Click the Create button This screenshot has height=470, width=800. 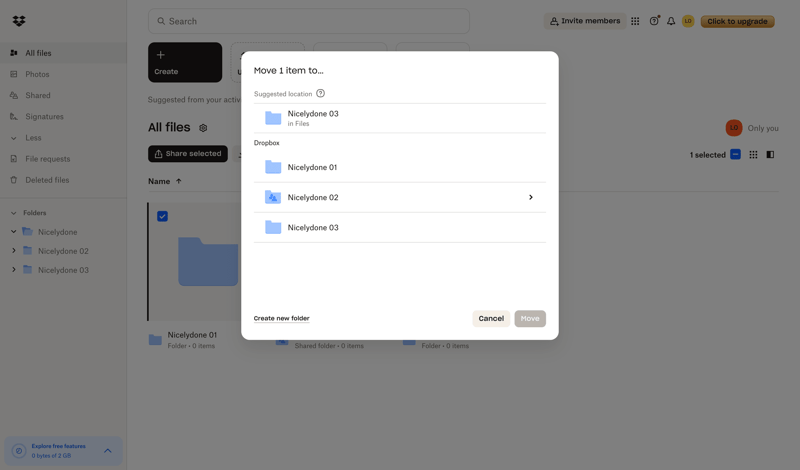185,62
